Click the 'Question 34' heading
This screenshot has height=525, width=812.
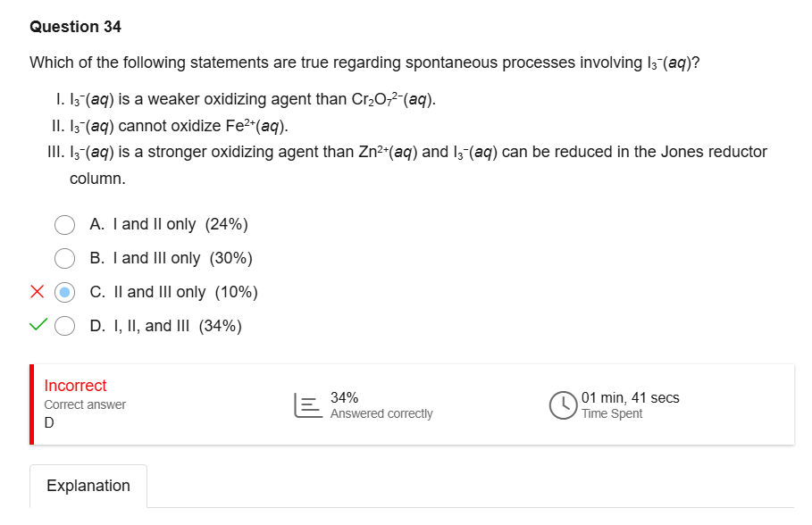75,27
